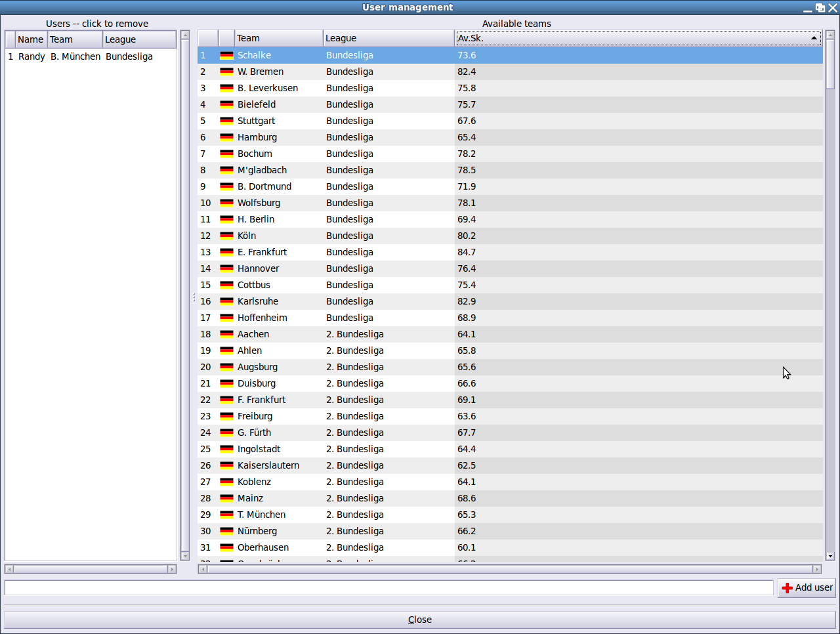840x634 pixels.
Task: Select Ingolstadt from available teams
Action: [510, 449]
